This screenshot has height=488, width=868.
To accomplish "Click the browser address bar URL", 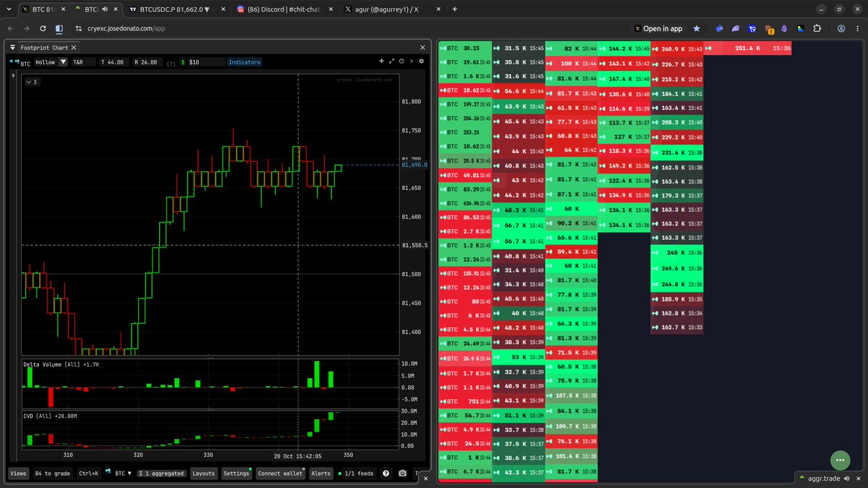I will coord(127,28).
